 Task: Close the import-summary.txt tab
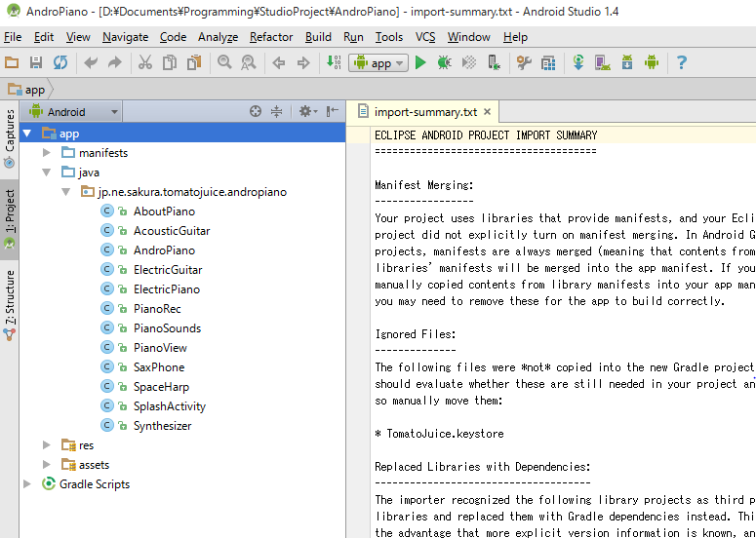click(488, 112)
